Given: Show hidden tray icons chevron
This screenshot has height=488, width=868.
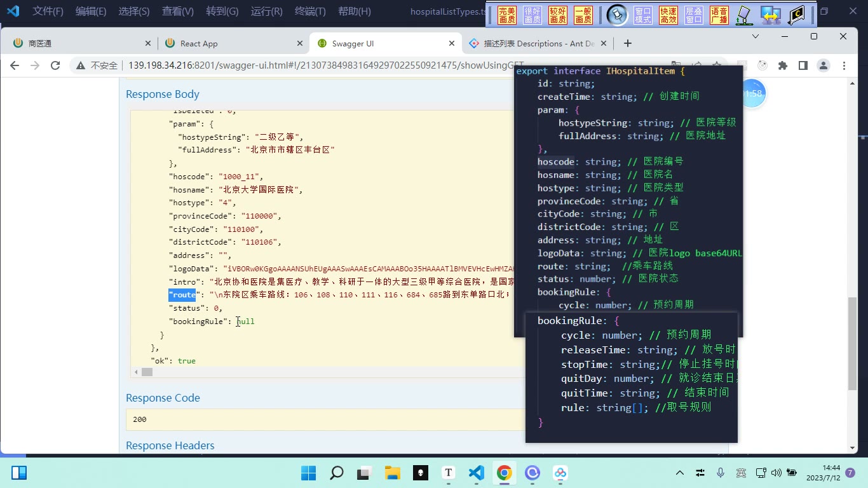Looking at the screenshot, I should coord(680,473).
